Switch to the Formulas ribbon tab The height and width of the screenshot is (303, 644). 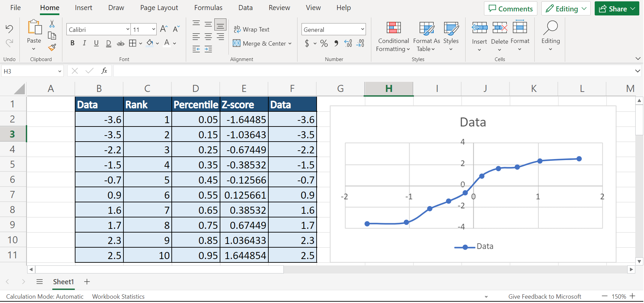[208, 7]
